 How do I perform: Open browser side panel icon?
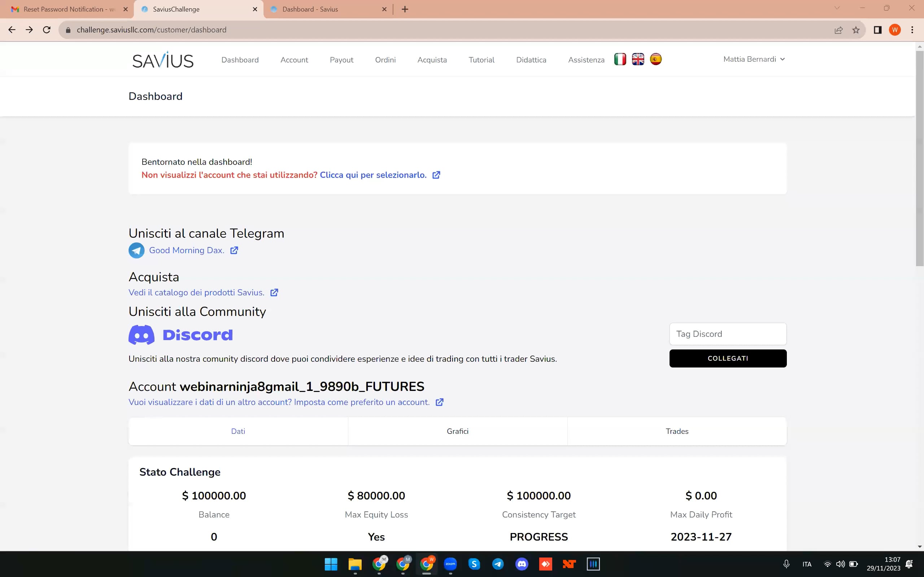click(877, 30)
